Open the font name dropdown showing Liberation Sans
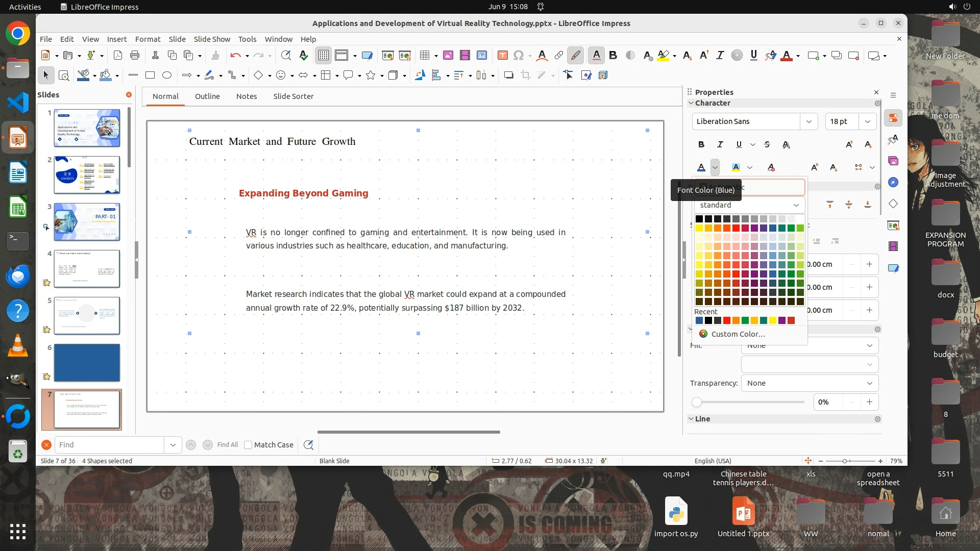Screen dimensions: 980x551 tap(808, 121)
